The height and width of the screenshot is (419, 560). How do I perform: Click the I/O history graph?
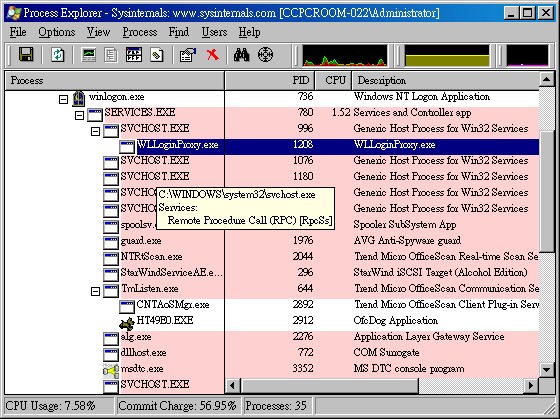(527, 55)
